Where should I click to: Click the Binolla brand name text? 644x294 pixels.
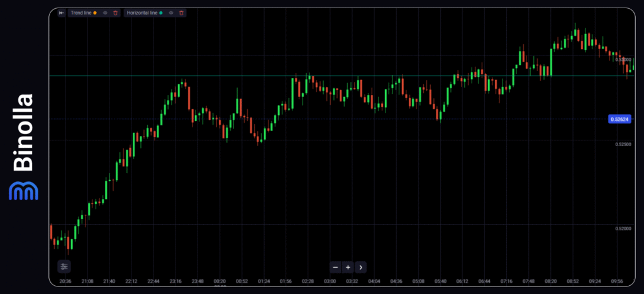(23, 133)
